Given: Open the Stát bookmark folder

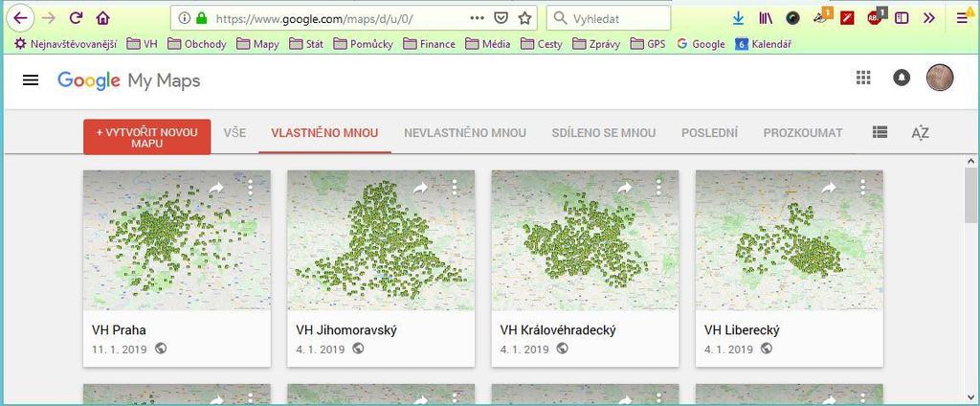Looking at the screenshot, I should click(x=306, y=44).
